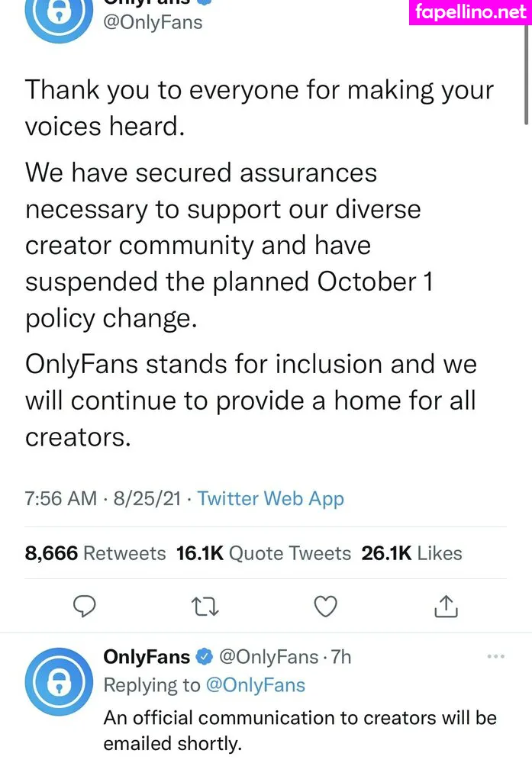Tap the share upload icon
Screen dimensions: 532x763
(447, 606)
